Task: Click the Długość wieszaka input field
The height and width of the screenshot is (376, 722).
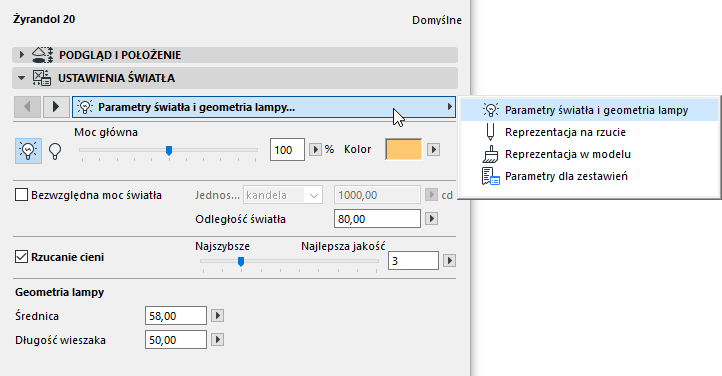Action: click(176, 340)
